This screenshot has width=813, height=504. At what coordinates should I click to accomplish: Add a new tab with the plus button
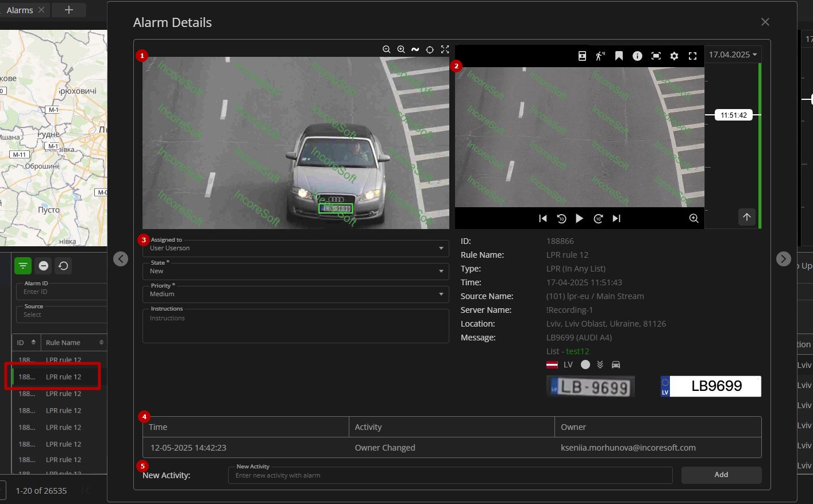pos(69,10)
